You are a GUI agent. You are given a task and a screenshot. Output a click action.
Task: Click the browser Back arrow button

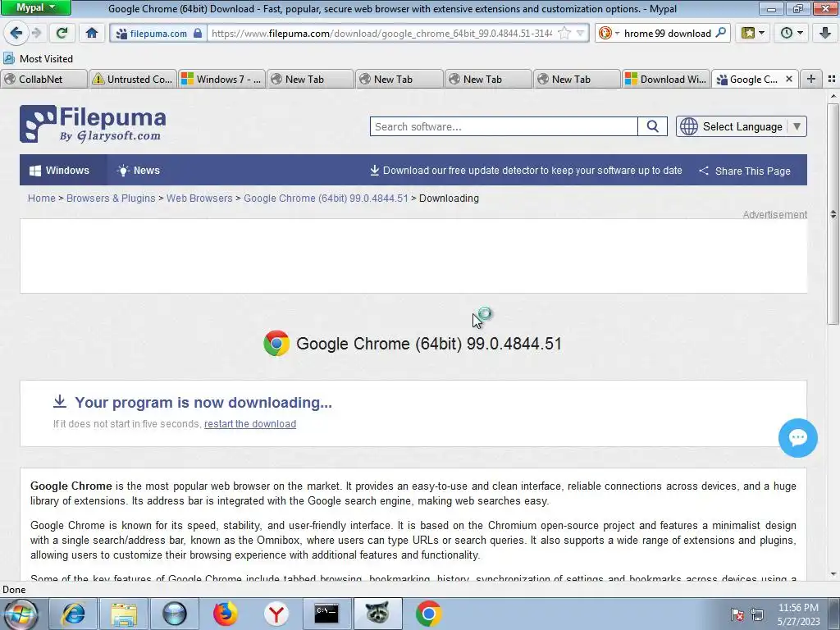pyautogui.click(x=16, y=33)
